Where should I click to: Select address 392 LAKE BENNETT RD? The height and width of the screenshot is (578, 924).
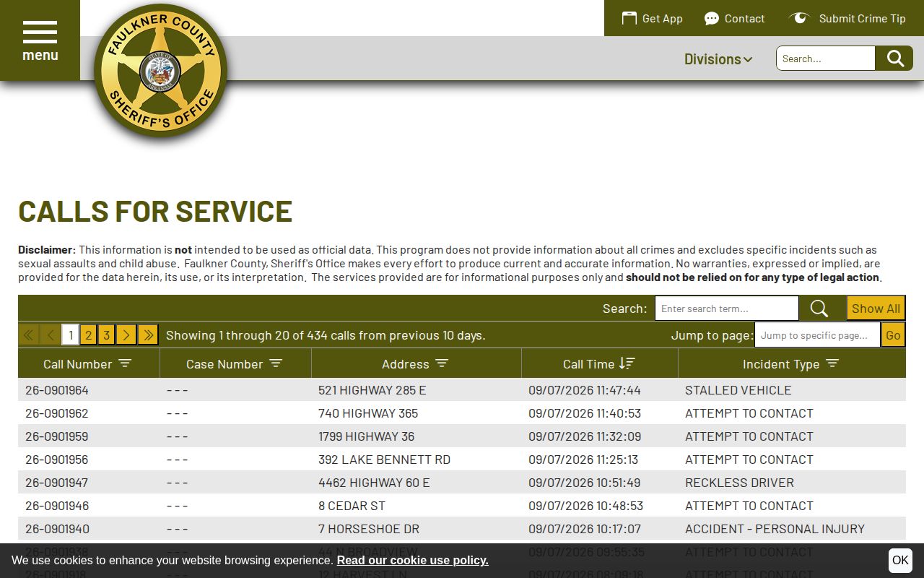pos(384,460)
